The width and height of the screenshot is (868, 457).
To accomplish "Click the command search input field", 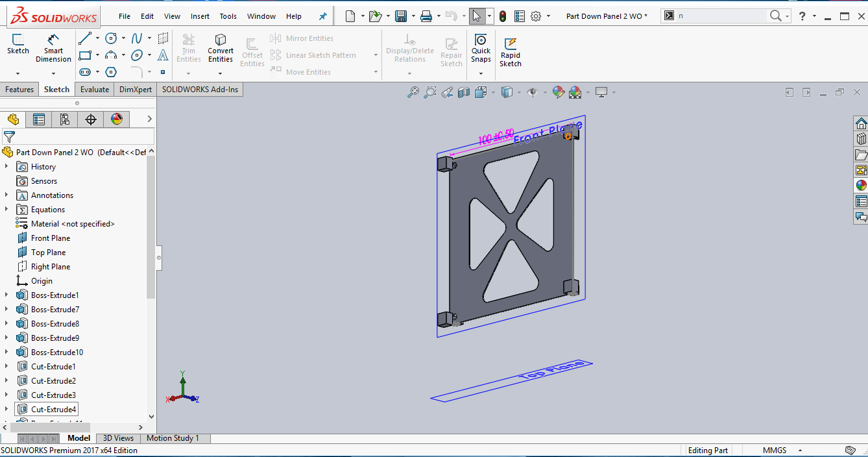I will click(x=722, y=16).
